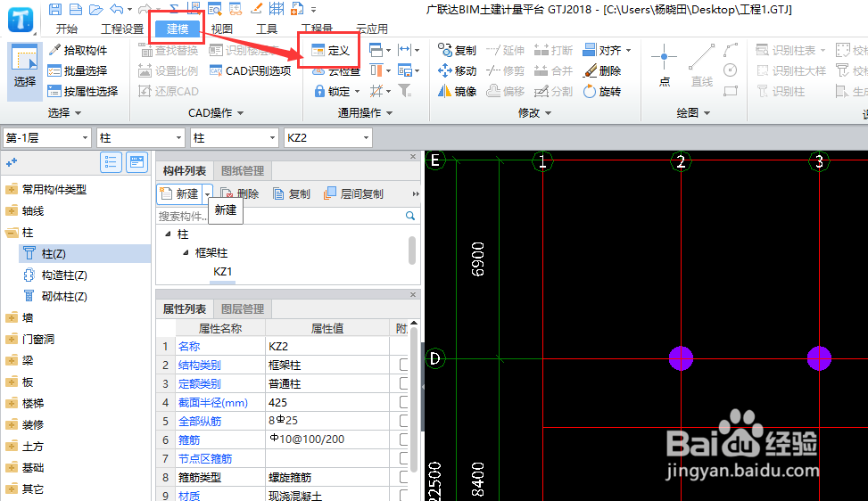This screenshot has width=868, height=501.
Task: Click the save icon in quick access bar
Action: [54, 9]
